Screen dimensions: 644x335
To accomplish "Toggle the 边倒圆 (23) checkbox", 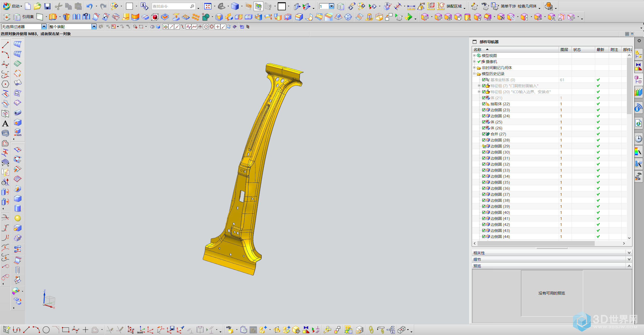I will pyautogui.click(x=484, y=110).
